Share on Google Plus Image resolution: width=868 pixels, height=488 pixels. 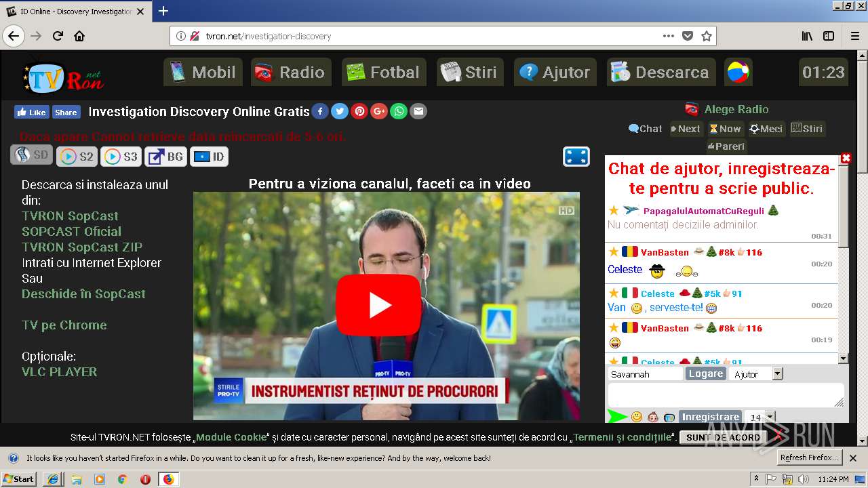click(x=379, y=111)
